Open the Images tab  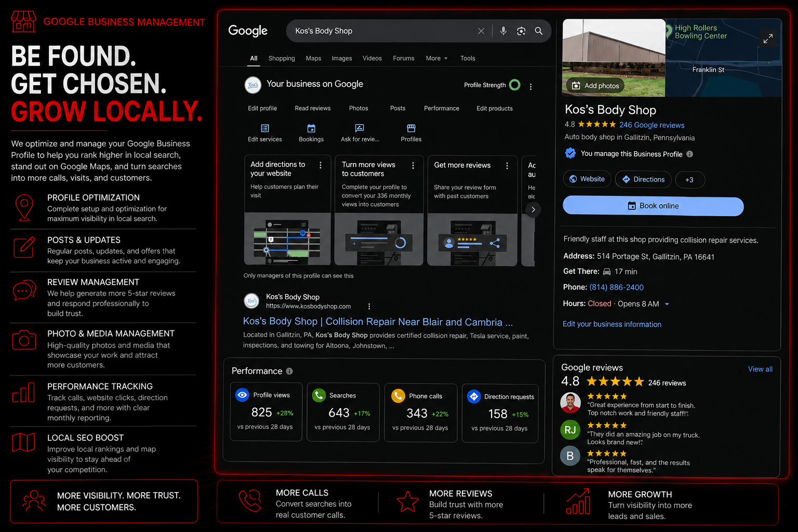point(342,58)
